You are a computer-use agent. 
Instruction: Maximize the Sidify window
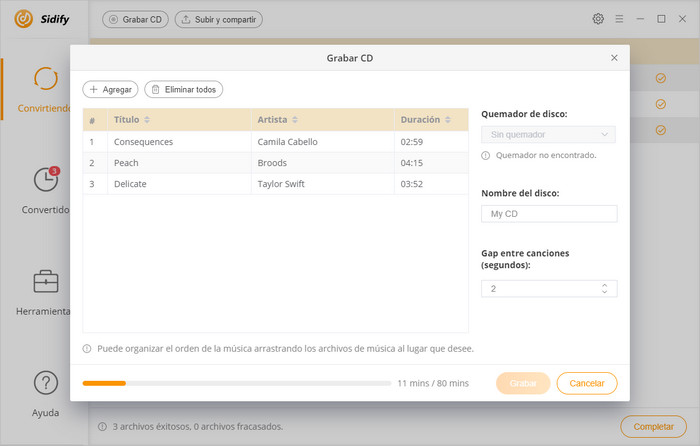coord(661,19)
